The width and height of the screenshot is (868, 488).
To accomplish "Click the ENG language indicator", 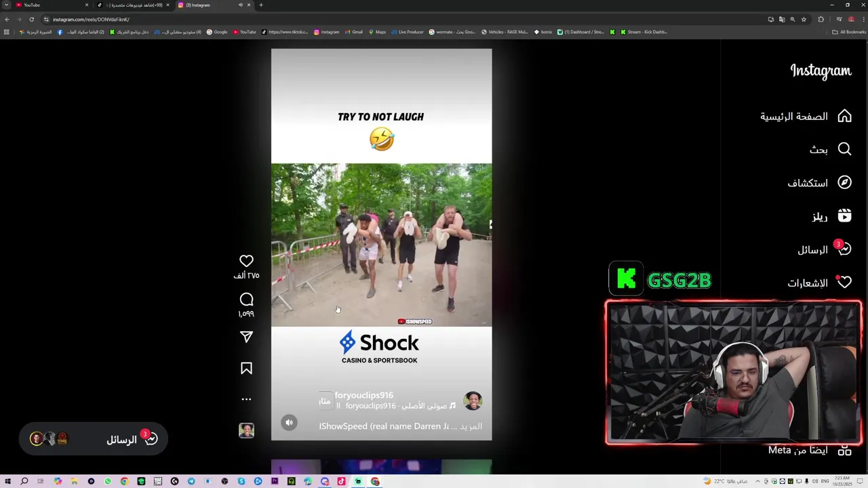I will (x=825, y=481).
